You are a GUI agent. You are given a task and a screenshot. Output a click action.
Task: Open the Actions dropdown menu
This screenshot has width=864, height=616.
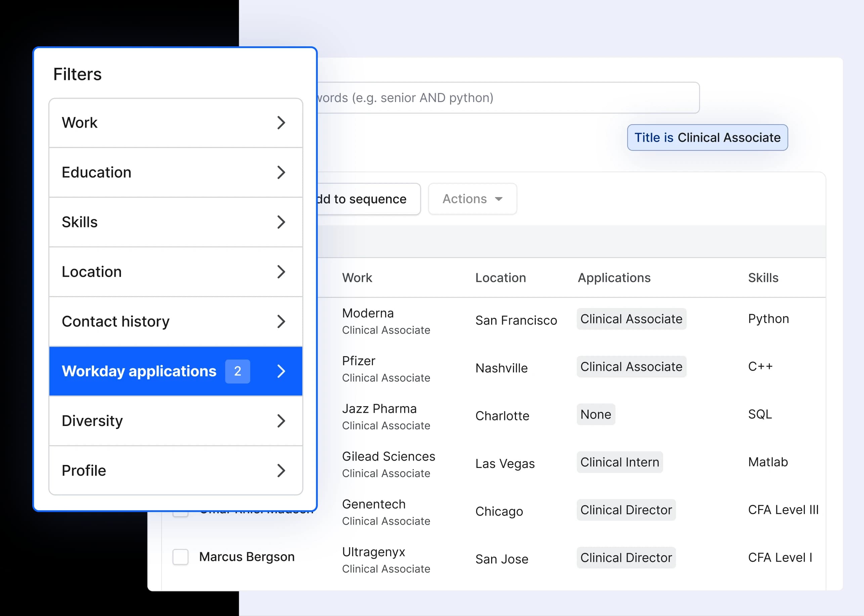[x=472, y=199]
